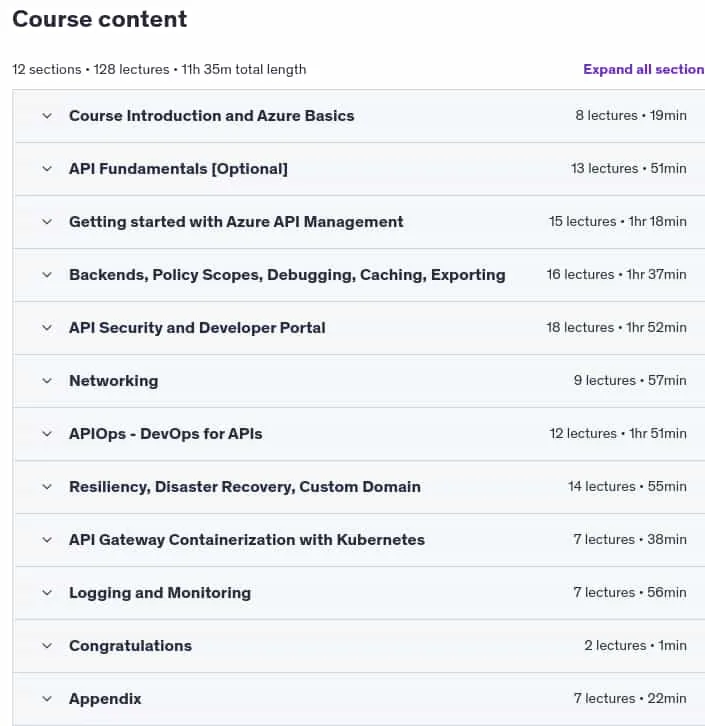The image size is (705, 726).
Task: Expand chevron for API Security and Developer Portal
Action: point(47,328)
